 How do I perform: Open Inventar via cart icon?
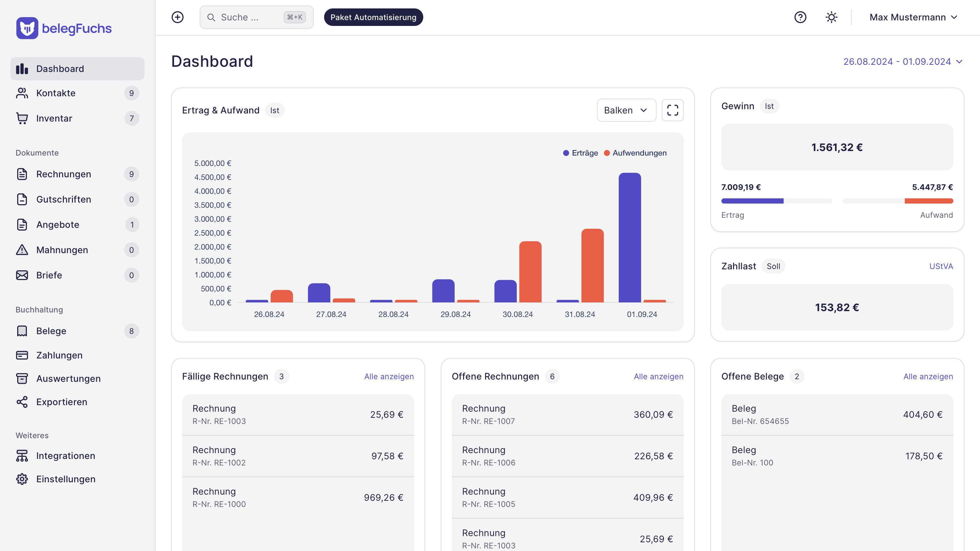[22, 118]
